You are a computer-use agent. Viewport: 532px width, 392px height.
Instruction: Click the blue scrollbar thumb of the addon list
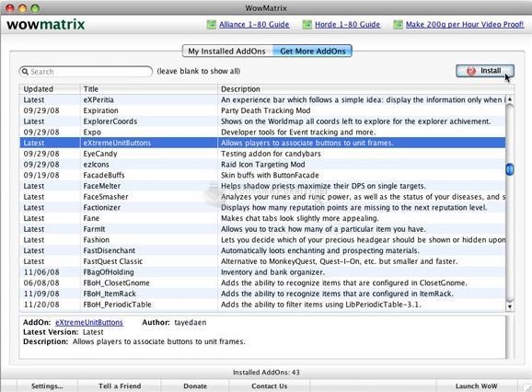510,169
